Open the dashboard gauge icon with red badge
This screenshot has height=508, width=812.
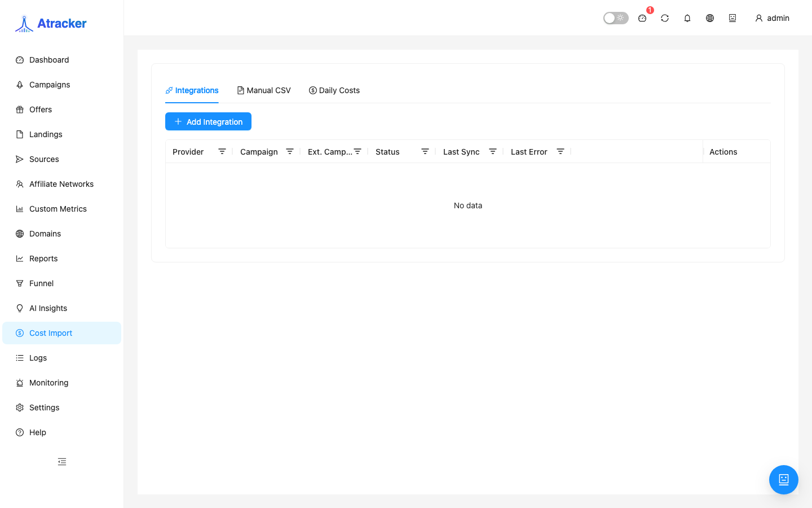click(642, 18)
